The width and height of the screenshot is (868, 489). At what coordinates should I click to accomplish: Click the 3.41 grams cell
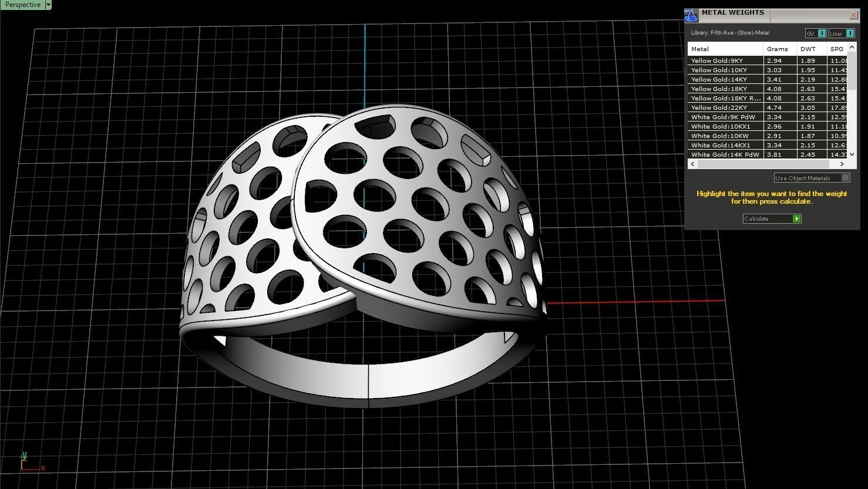point(780,79)
